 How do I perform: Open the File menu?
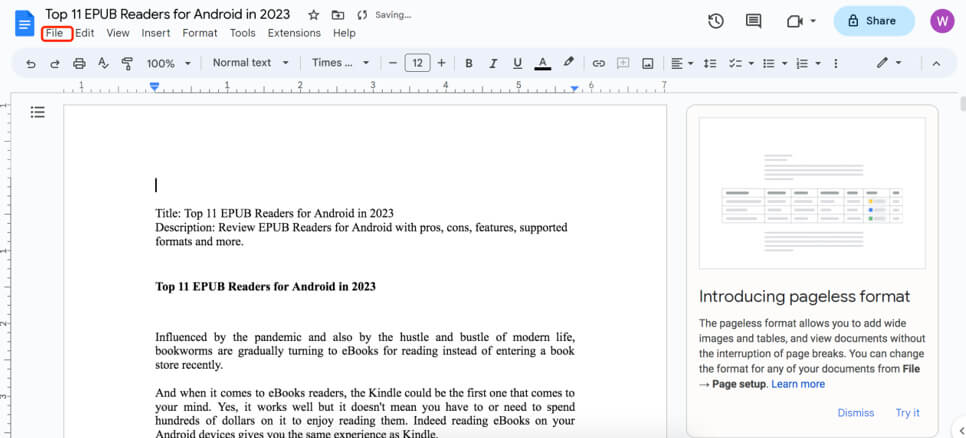(54, 33)
